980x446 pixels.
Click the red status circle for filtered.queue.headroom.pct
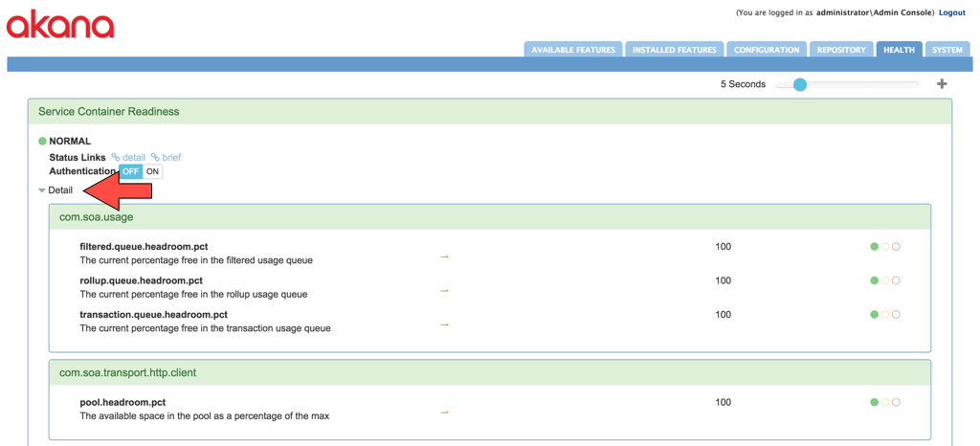pyautogui.click(x=896, y=247)
